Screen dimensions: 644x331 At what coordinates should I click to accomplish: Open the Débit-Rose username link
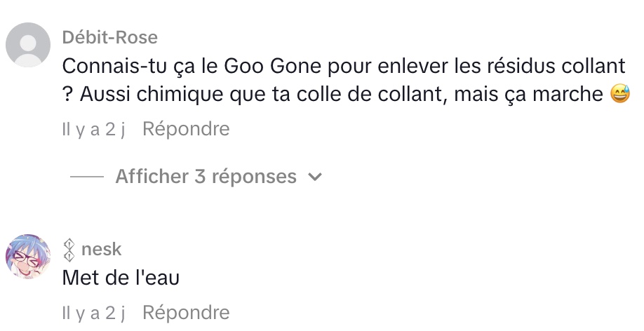tap(109, 37)
